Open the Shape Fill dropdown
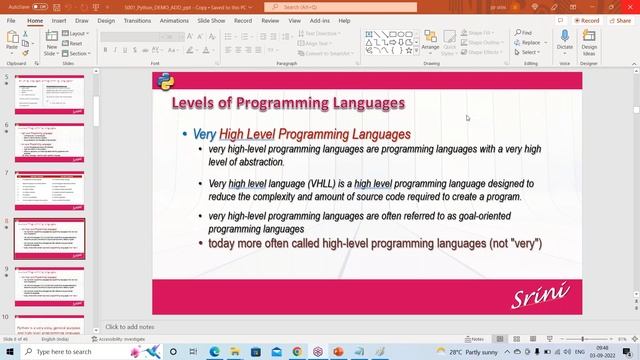640x360 pixels. tap(478, 33)
